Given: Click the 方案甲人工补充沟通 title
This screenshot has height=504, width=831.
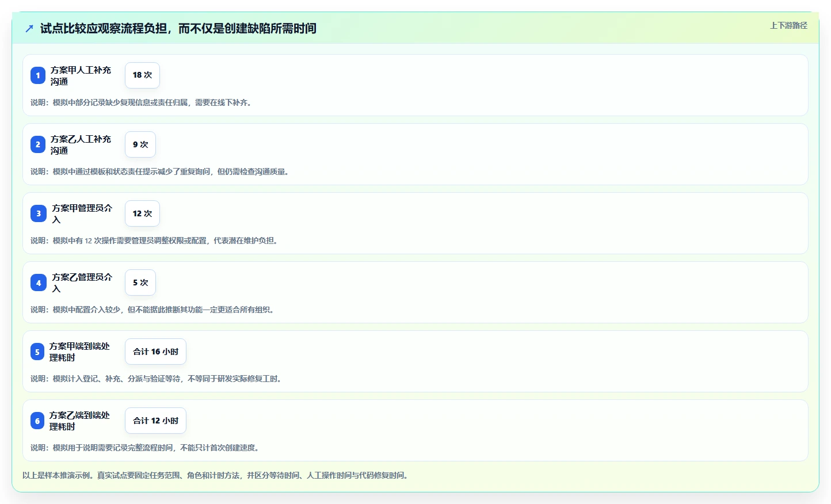Looking at the screenshot, I should (81, 75).
